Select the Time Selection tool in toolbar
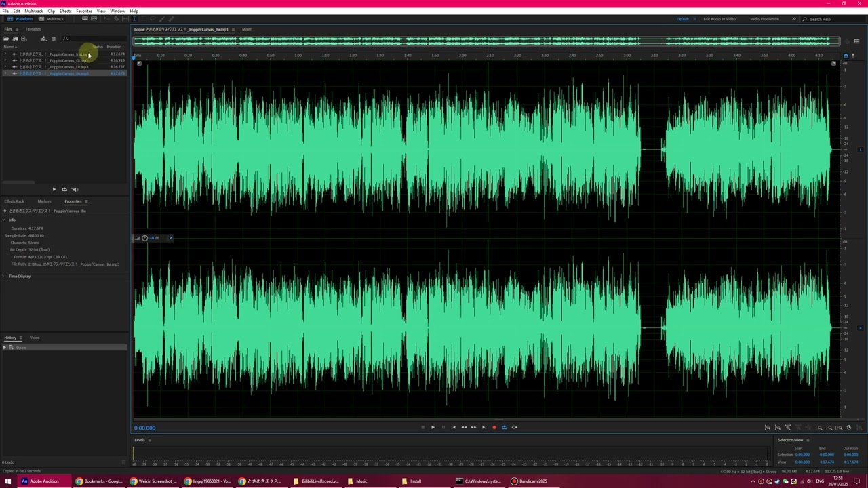Viewport: 868px width, 488px height. click(134, 19)
